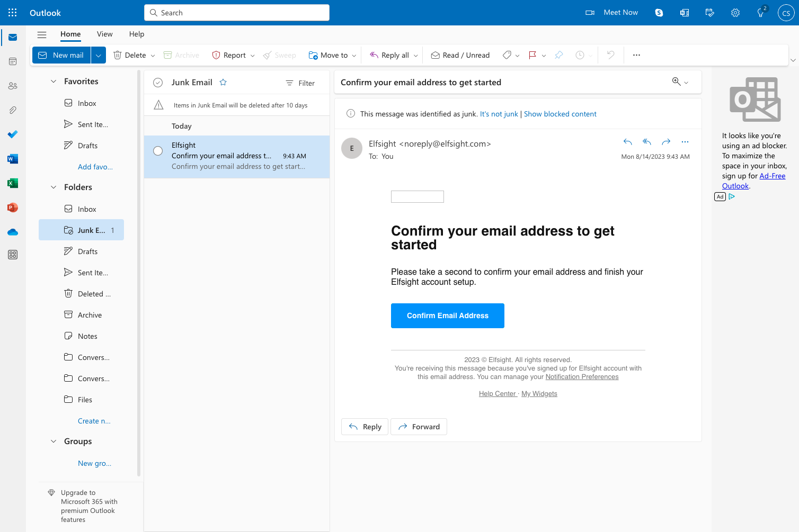Launch PowerPoint from the left rail
The width and height of the screenshot is (799, 532).
click(x=13, y=208)
